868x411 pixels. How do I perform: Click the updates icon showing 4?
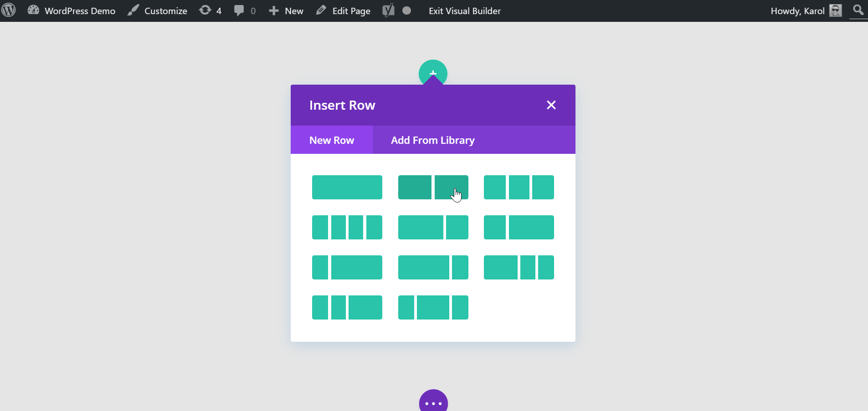pyautogui.click(x=210, y=11)
